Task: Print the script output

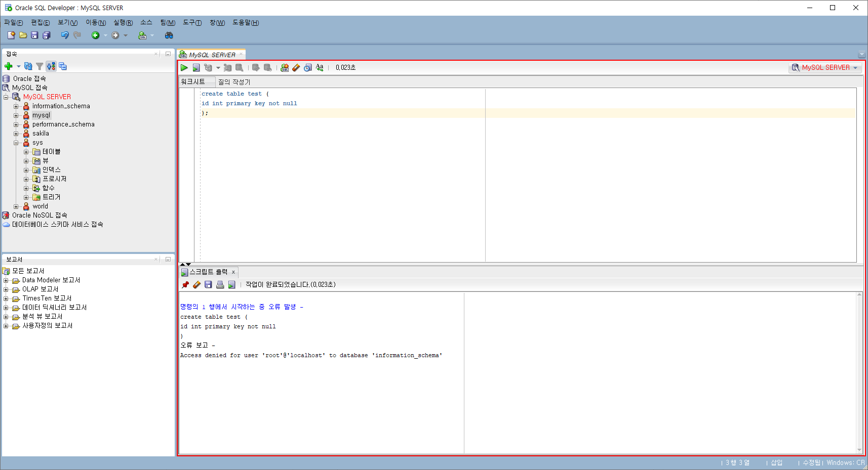Action: point(220,285)
